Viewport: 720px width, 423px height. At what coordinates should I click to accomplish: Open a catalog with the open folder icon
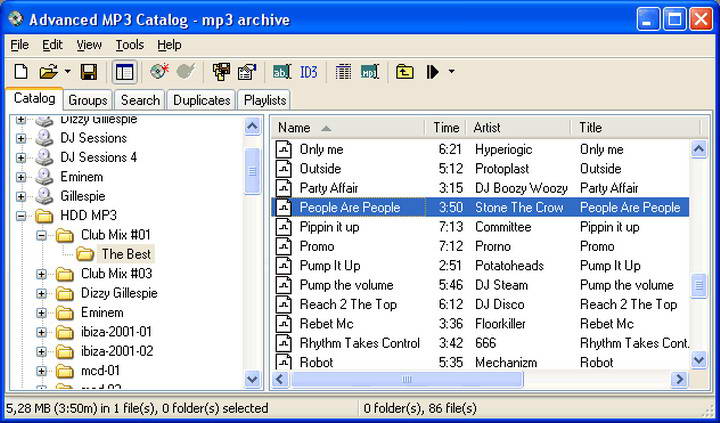pos(49,72)
